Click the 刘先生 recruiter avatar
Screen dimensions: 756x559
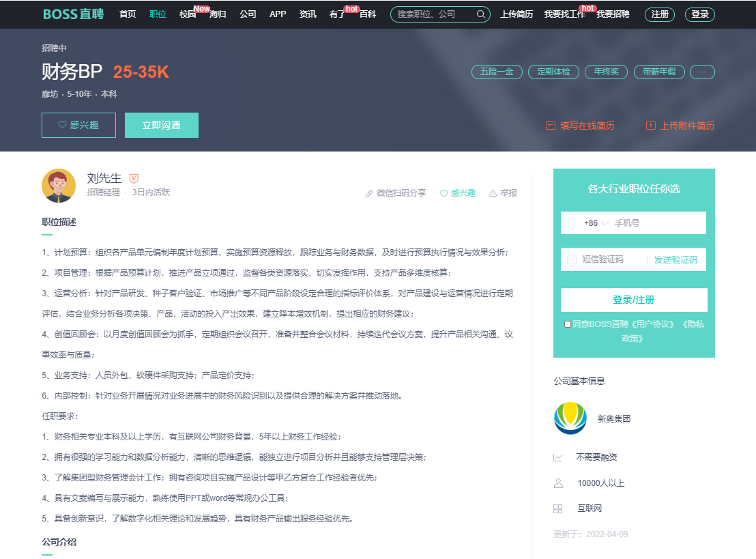59,186
